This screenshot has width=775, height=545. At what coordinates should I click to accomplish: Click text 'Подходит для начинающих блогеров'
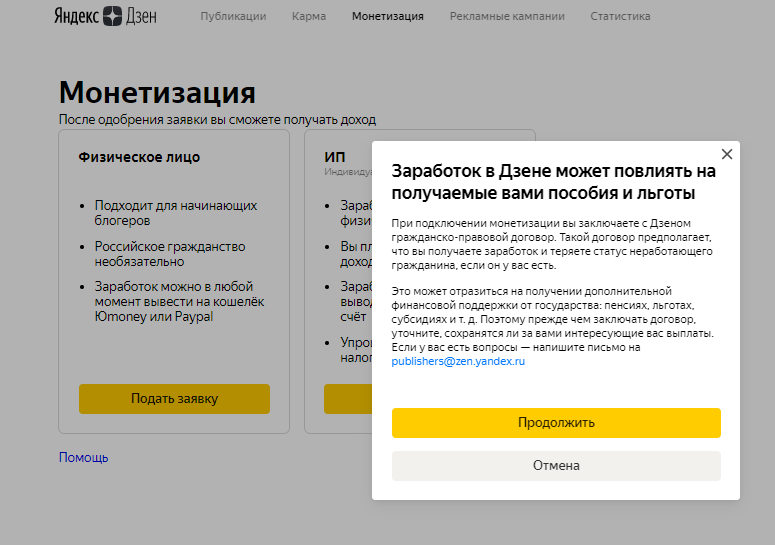[x=176, y=213]
